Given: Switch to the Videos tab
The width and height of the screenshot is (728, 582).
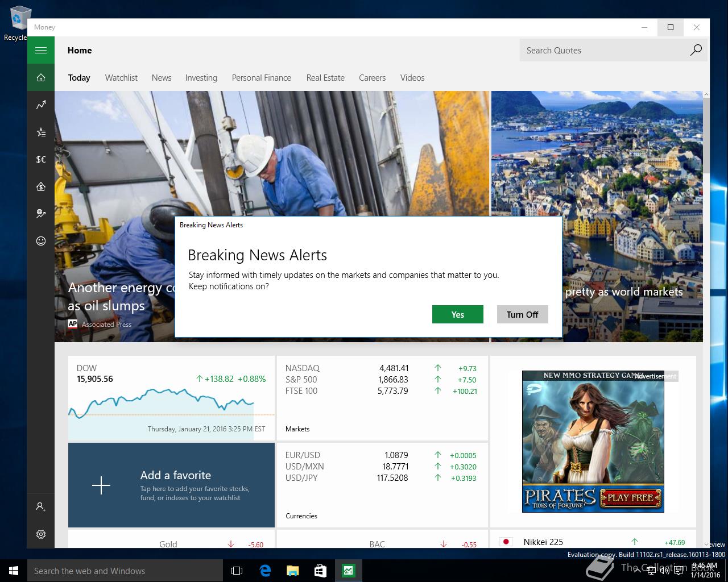Looking at the screenshot, I should pyautogui.click(x=412, y=78).
